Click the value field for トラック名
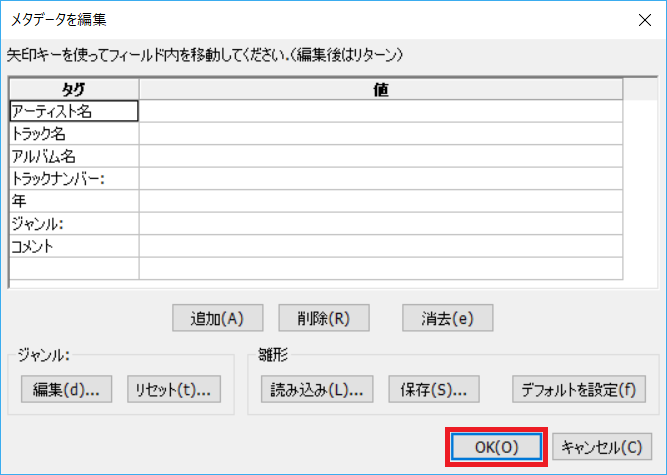 [x=381, y=134]
